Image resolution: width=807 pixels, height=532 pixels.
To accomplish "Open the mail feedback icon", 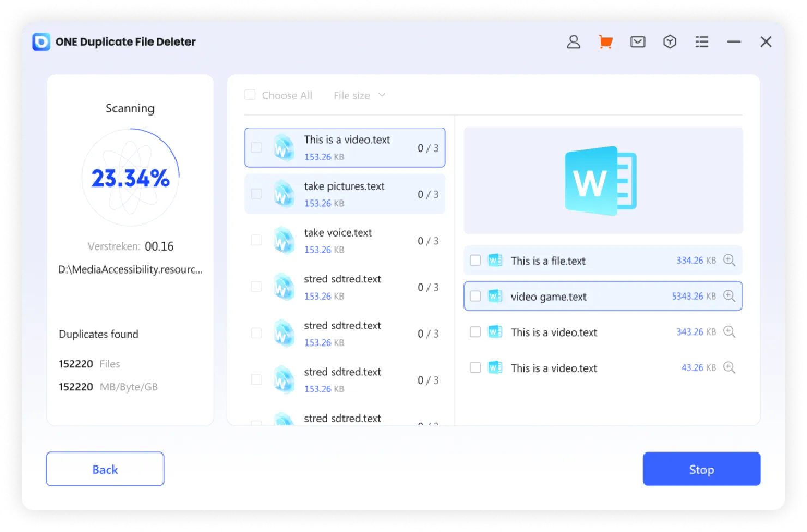I will (637, 42).
